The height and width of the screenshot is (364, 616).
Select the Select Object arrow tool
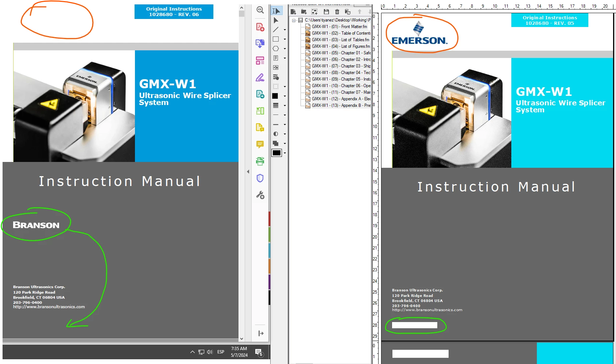[x=276, y=20]
